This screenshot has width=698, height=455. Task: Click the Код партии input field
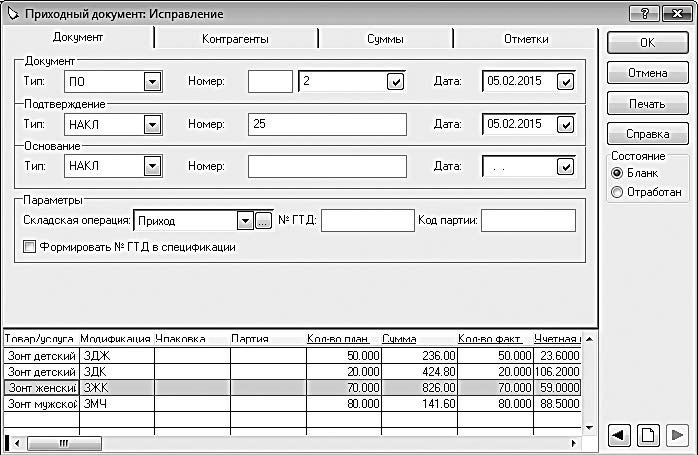tap(528, 221)
